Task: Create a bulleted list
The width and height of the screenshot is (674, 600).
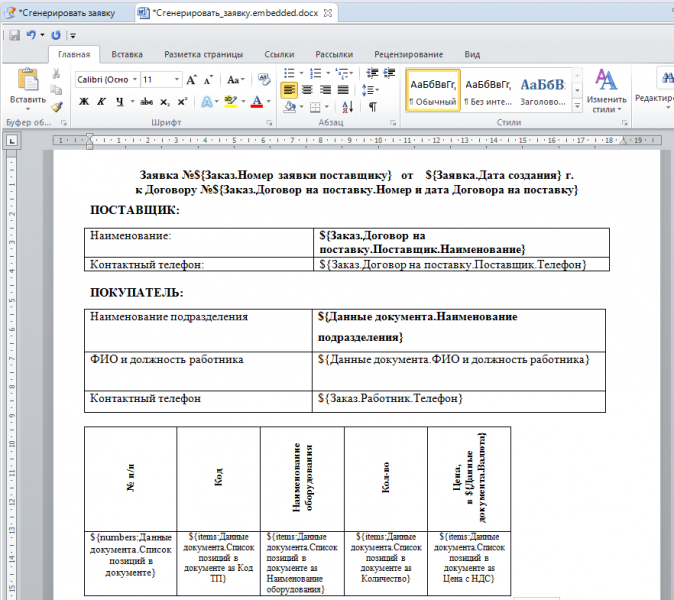Action: 289,73
